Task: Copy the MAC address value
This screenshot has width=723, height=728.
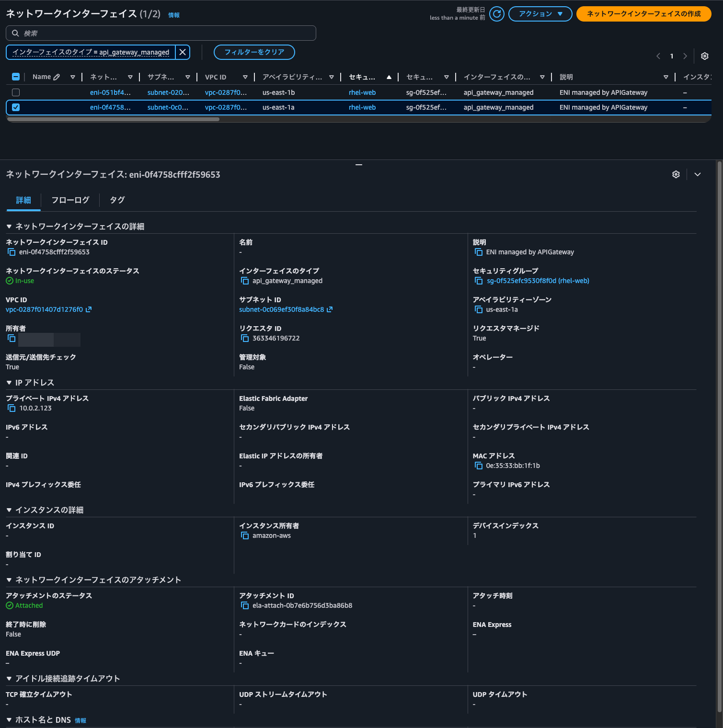Action: (x=478, y=466)
